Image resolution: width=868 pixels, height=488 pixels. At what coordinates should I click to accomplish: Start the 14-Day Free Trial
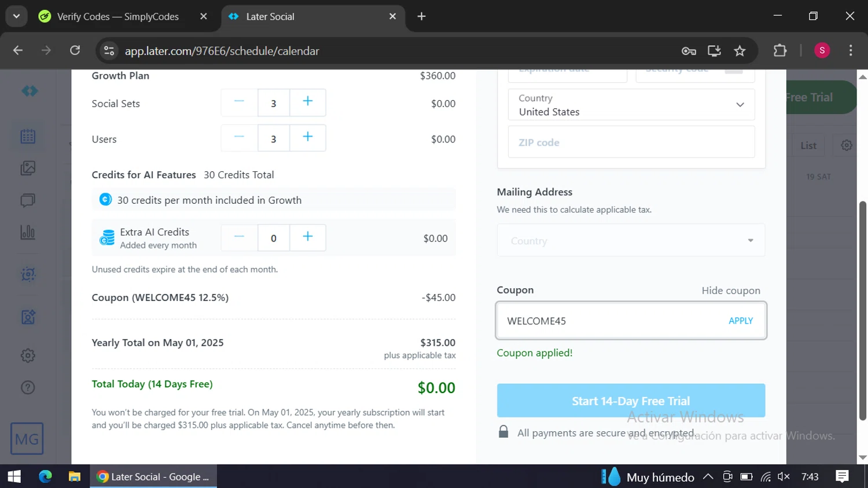pyautogui.click(x=631, y=401)
